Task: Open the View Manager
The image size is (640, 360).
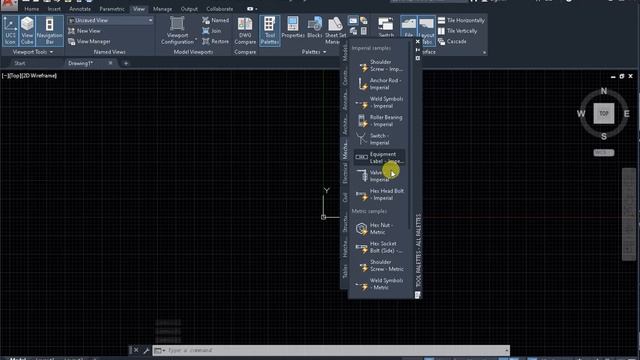Action: [x=89, y=42]
